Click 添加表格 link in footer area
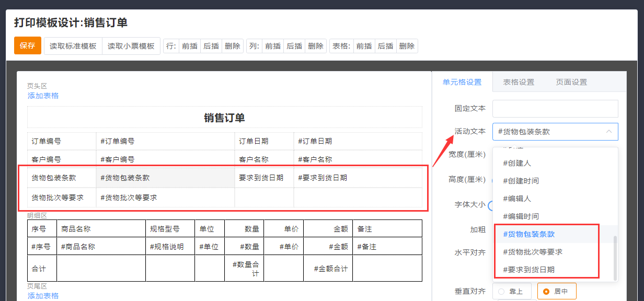 (x=43, y=296)
